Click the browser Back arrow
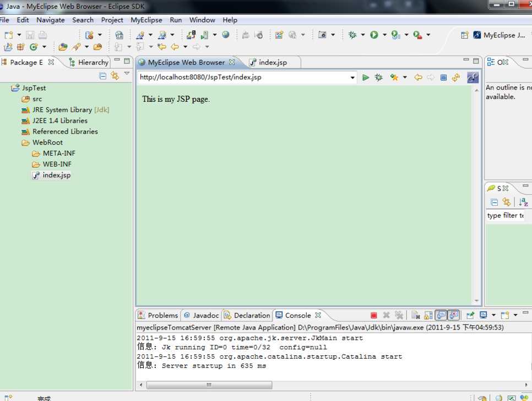 tap(418, 78)
